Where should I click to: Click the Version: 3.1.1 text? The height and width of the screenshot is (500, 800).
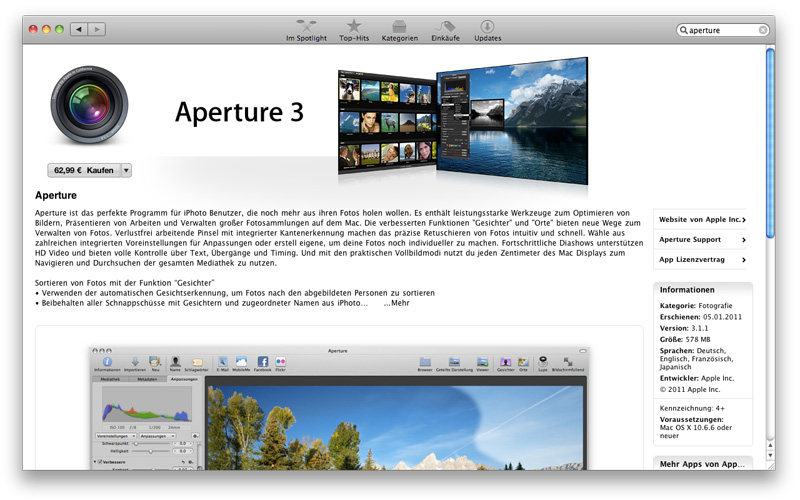click(x=684, y=328)
